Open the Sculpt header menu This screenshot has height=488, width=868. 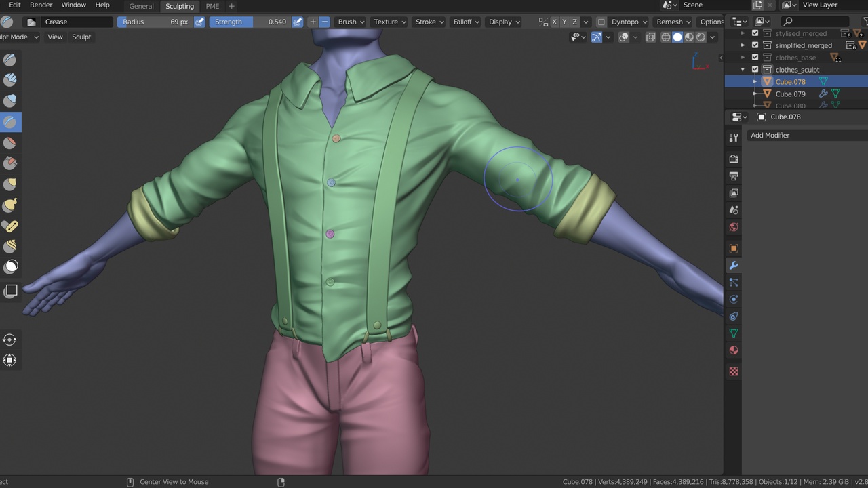pyautogui.click(x=81, y=37)
